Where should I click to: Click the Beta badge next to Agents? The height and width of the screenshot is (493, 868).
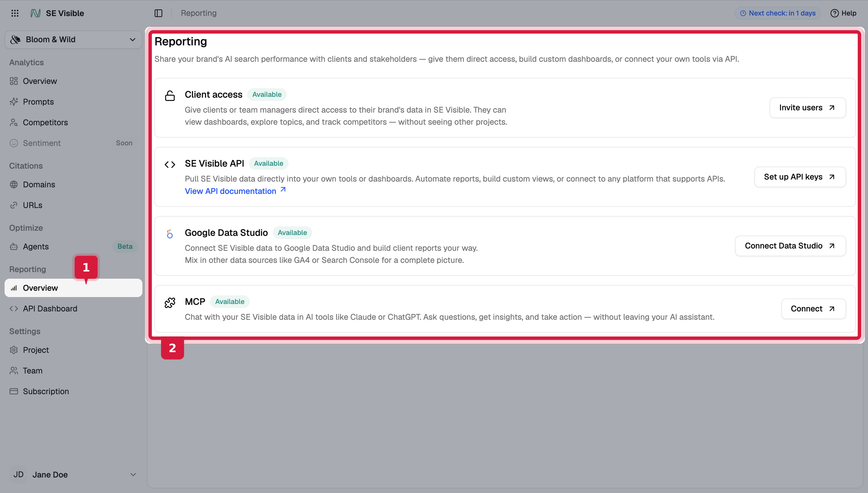coord(125,246)
